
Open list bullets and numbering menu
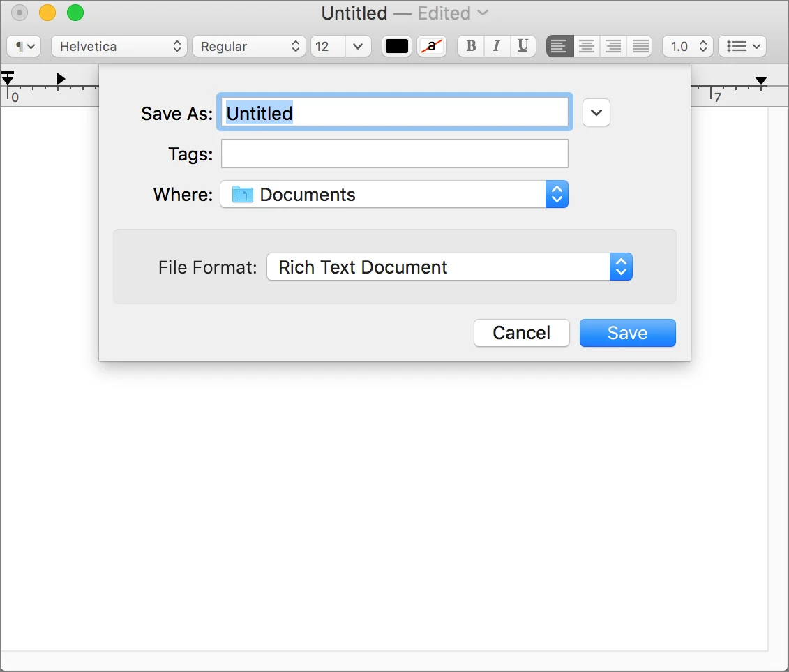742,46
